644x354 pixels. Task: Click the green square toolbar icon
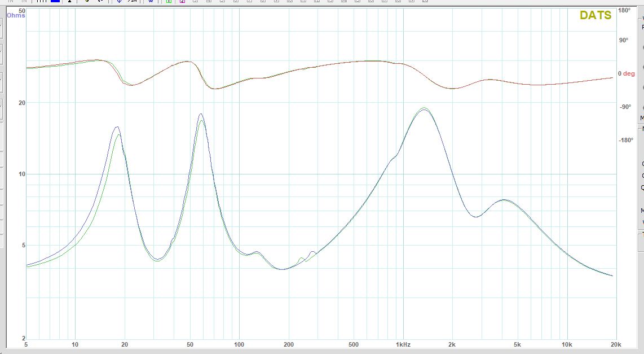(169, 2)
